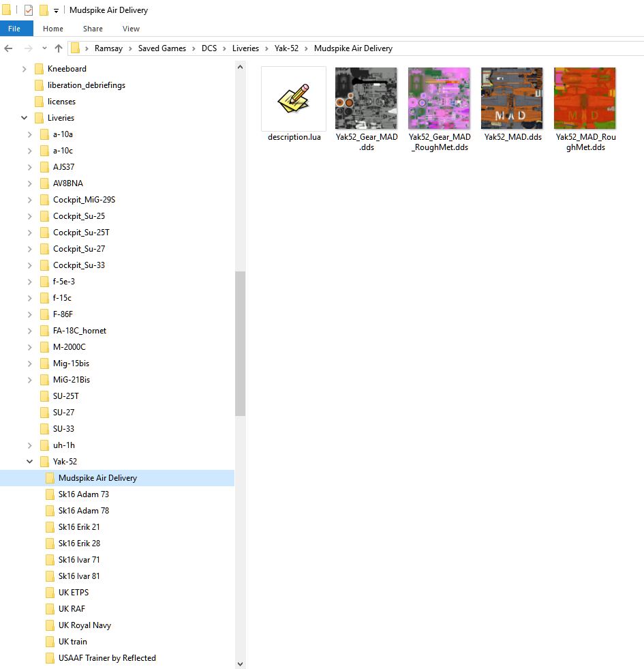Select the SU-25T folder icon
This screenshot has height=669, width=644.
click(44, 396)
